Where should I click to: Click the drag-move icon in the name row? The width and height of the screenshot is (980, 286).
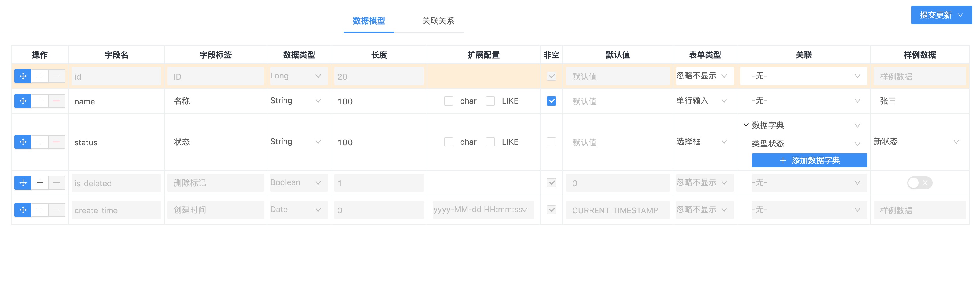click(x=23, y=101)
